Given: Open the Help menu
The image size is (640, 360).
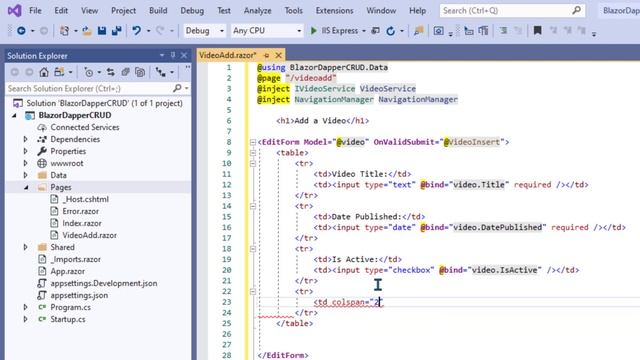Looking at the screenshot, I should tap(417, 11).
